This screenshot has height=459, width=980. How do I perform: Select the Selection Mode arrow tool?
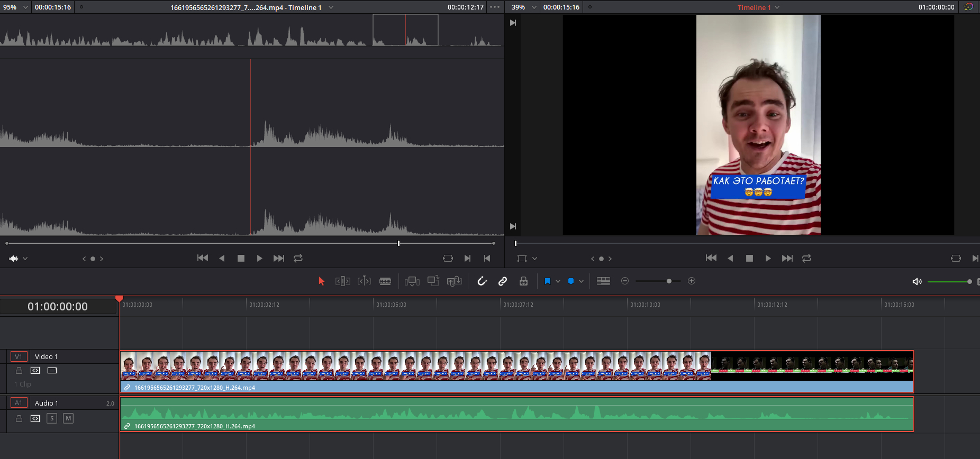321,281
